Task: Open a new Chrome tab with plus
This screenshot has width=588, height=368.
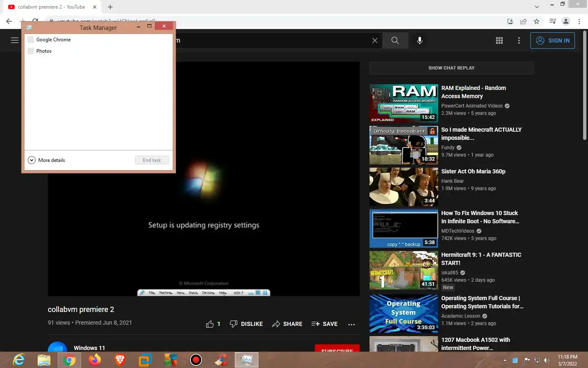Action: click(110, 7)
